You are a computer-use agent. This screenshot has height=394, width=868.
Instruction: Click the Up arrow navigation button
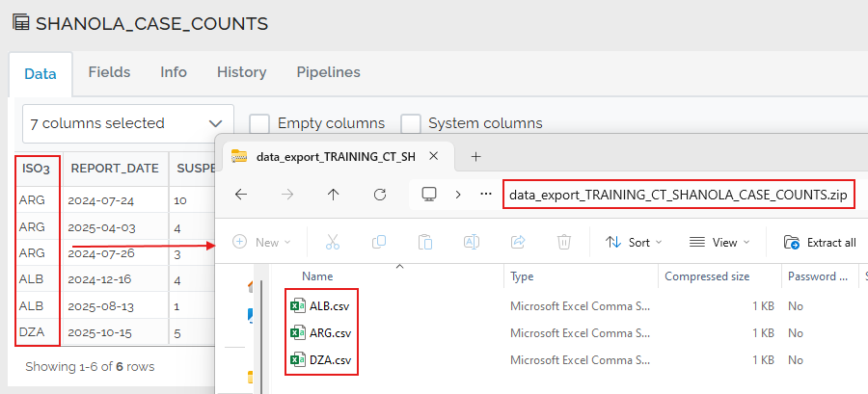click(334, 194)
